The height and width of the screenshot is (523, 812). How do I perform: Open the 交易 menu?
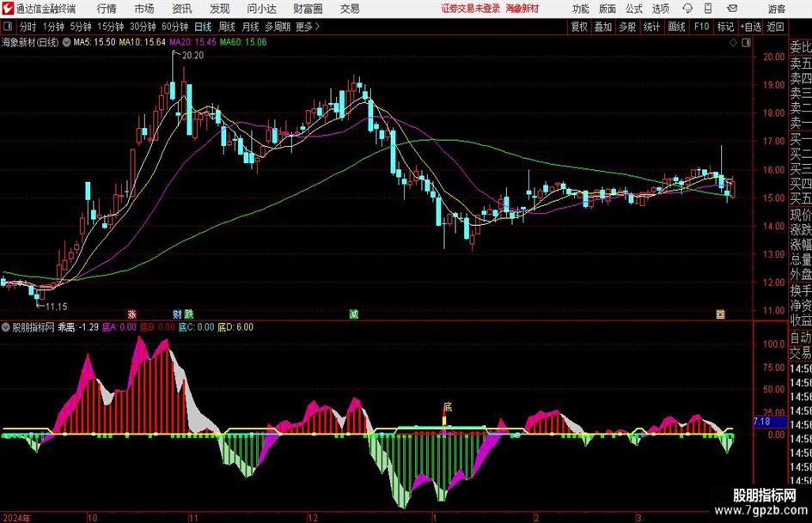tap(350, 9)
